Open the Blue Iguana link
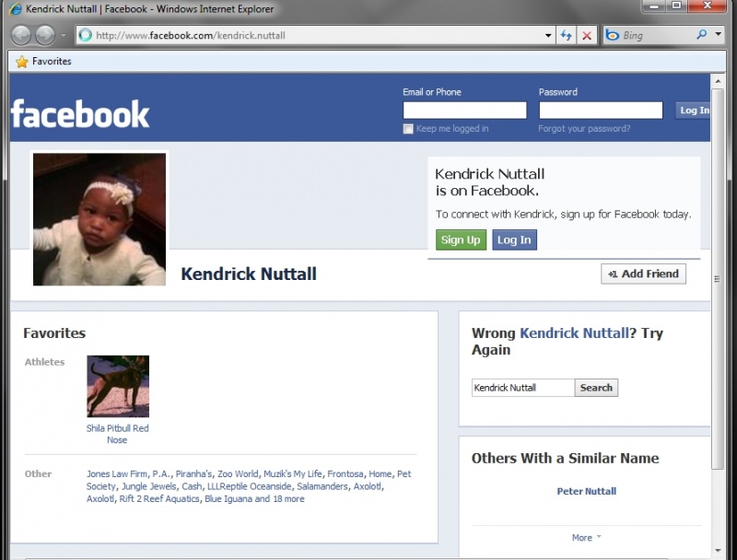Viewport: 737px width, 560px height. pyautogui.click(x=228, y=499)
